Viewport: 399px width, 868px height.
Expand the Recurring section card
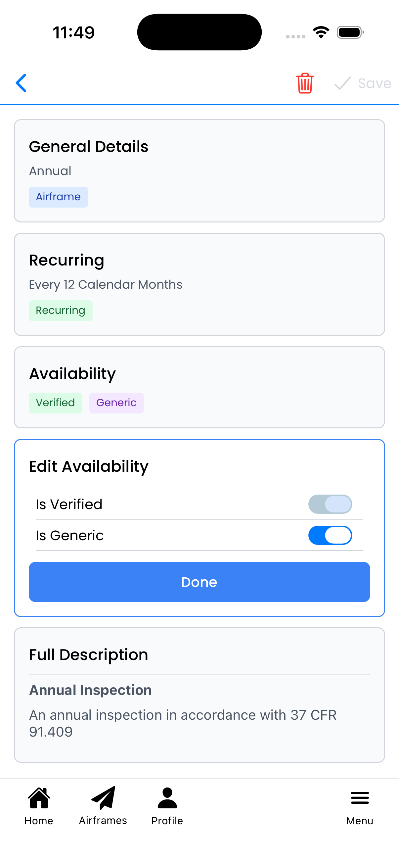199,284
